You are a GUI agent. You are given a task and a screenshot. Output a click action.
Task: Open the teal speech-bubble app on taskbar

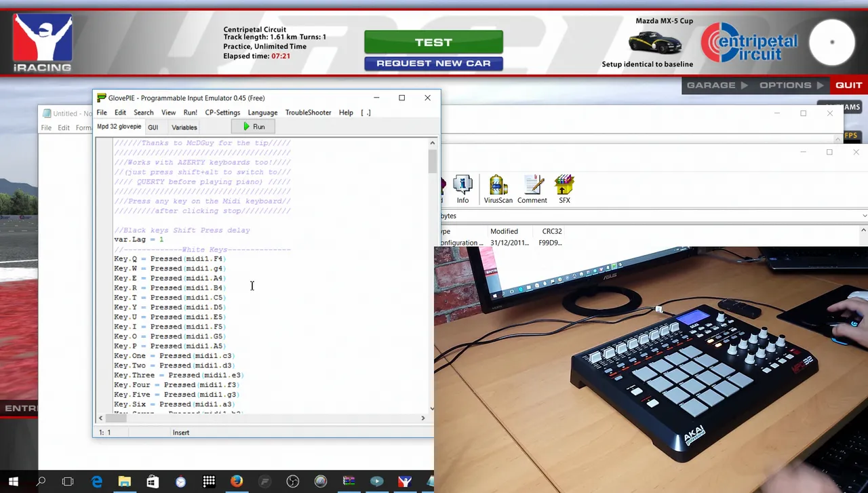377,481
